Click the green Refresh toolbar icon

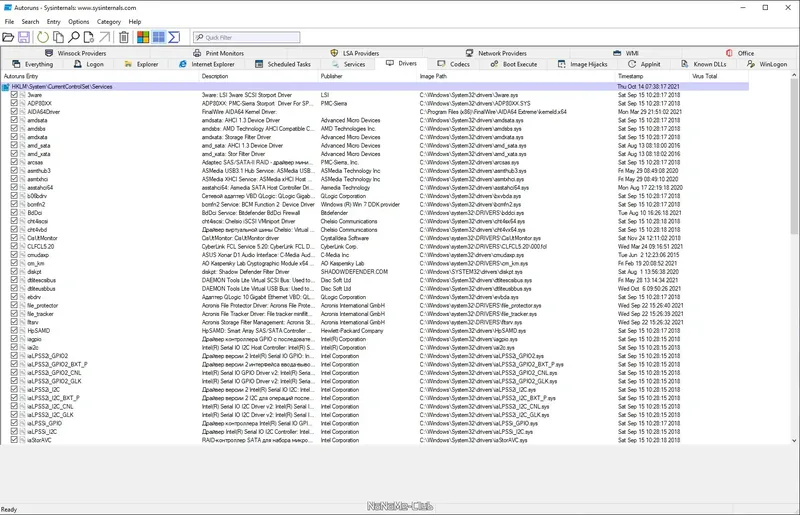(x=43, y=37)
